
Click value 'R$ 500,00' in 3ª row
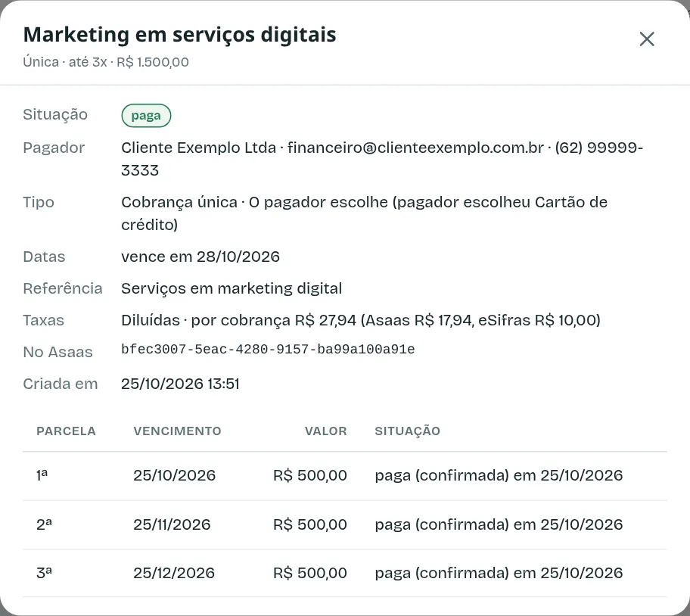click(310, 574)
